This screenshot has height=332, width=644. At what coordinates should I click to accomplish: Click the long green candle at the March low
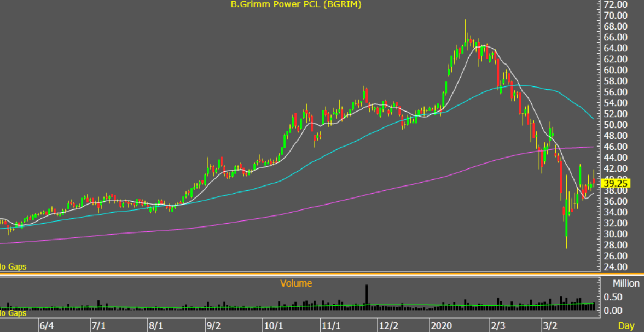point(566,218)
